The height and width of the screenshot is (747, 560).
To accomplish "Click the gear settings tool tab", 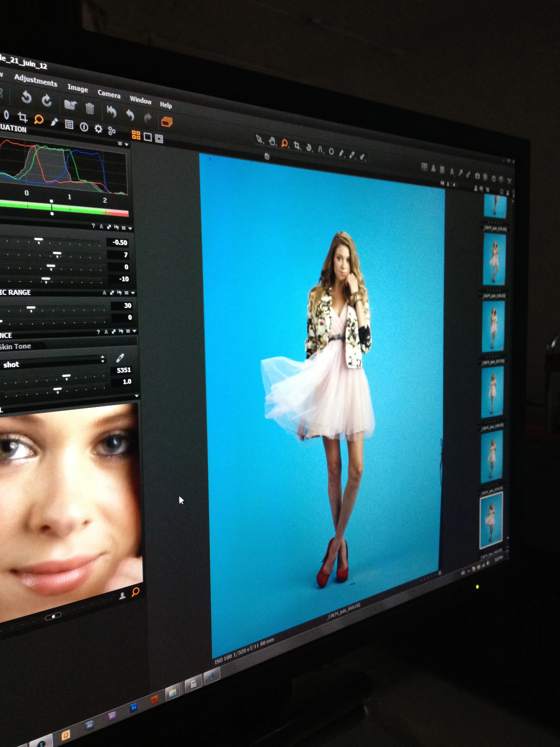I will pos(98,129).
